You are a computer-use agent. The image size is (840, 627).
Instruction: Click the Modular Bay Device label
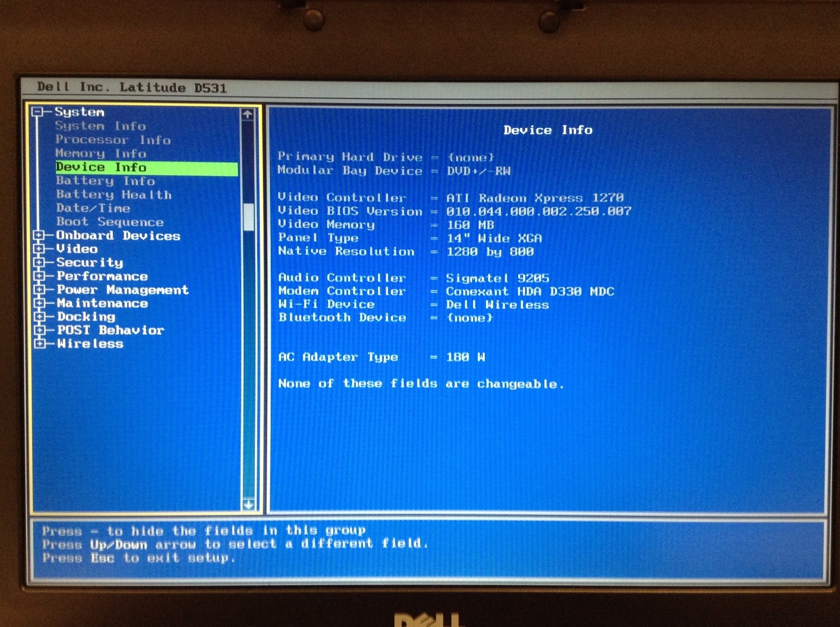(350, 171)
